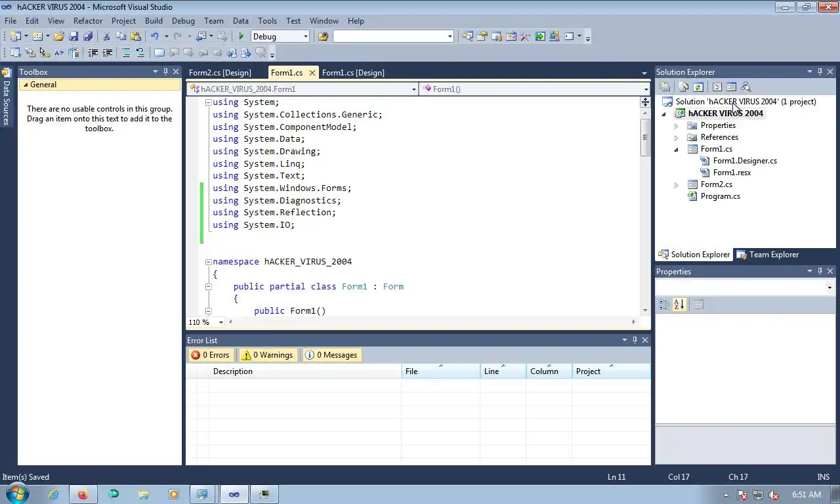This screenshot has height=504, width=840.
Task: Click the Solution Explorer Properties icon
Action: pos(665,87)
